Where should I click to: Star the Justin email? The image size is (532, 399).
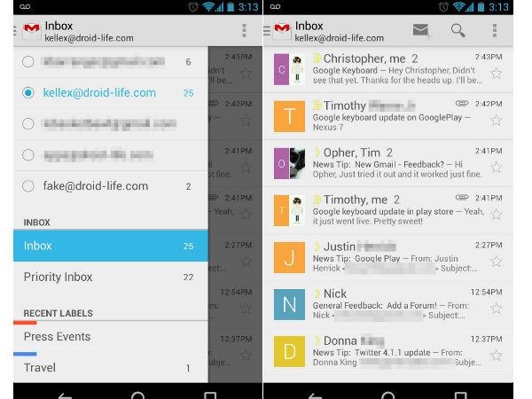(496, 262)
